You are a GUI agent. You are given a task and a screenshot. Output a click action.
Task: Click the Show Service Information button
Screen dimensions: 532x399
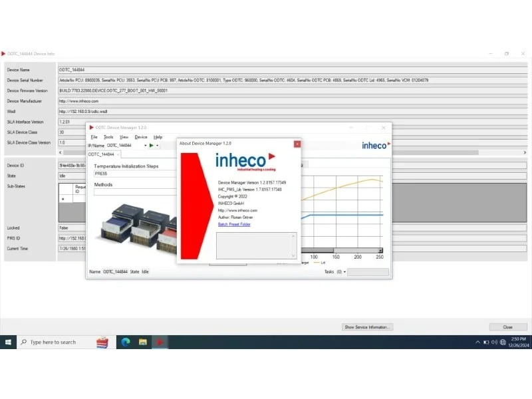pyautogui.click(x=367, y=327)
